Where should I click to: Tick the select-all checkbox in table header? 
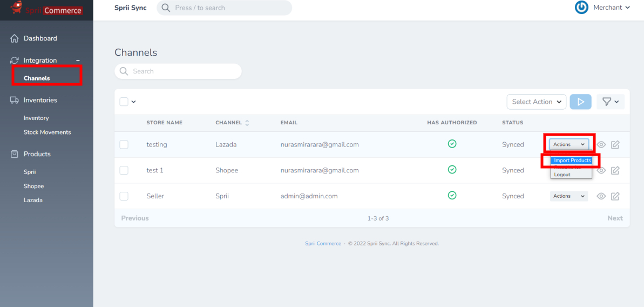point(124,102)
